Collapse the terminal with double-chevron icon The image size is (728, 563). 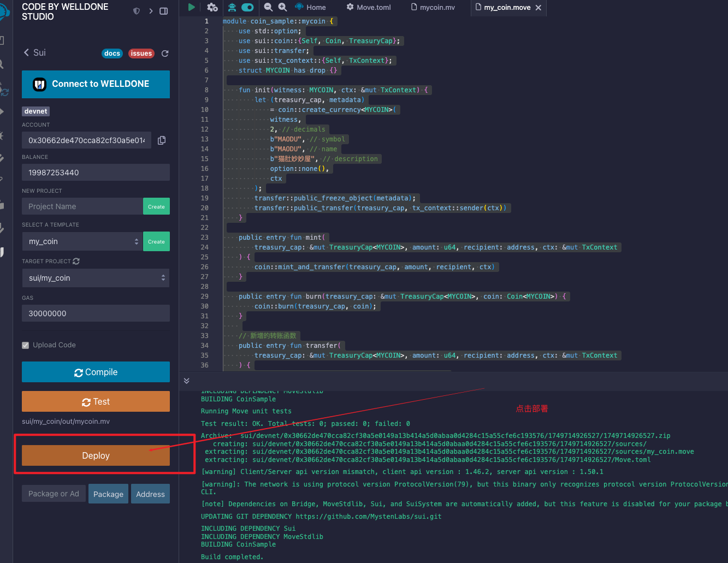187,381
